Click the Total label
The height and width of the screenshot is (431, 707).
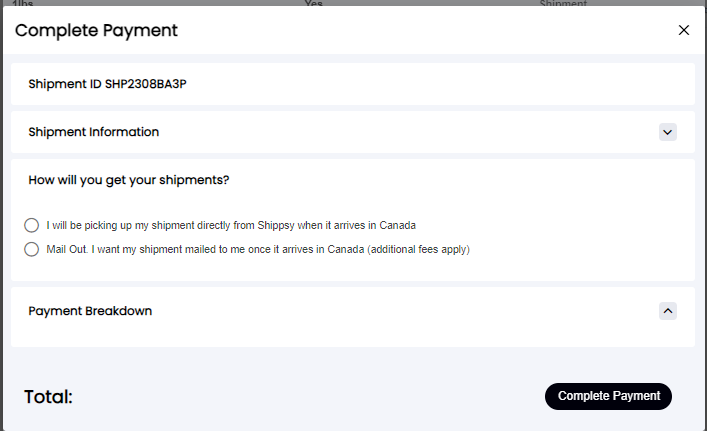point(48,397)
